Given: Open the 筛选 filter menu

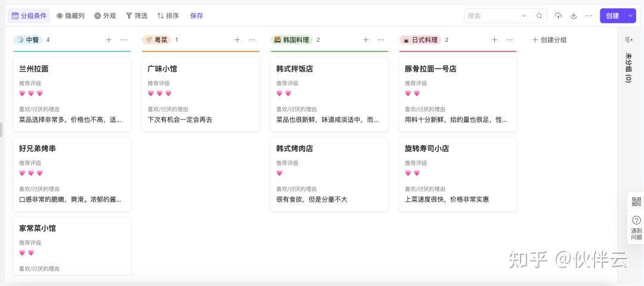Looking at the screenshot, I should click(137, 16).
